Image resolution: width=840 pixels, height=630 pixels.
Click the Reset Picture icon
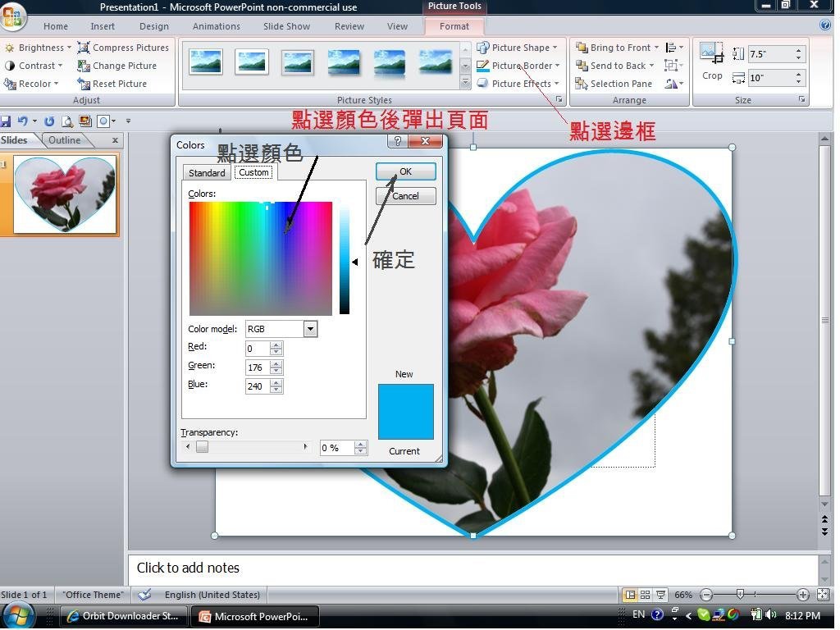coord(84,84)
